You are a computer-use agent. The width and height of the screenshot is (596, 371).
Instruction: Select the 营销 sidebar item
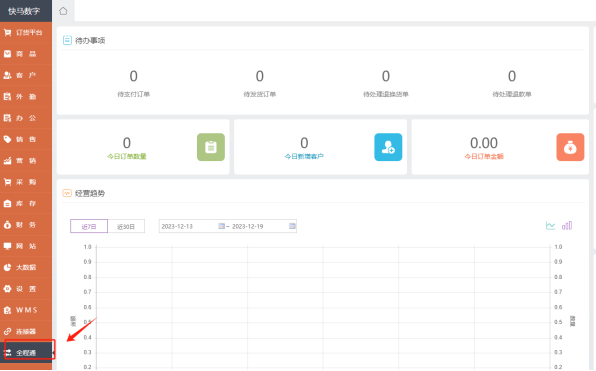(26, 161)
